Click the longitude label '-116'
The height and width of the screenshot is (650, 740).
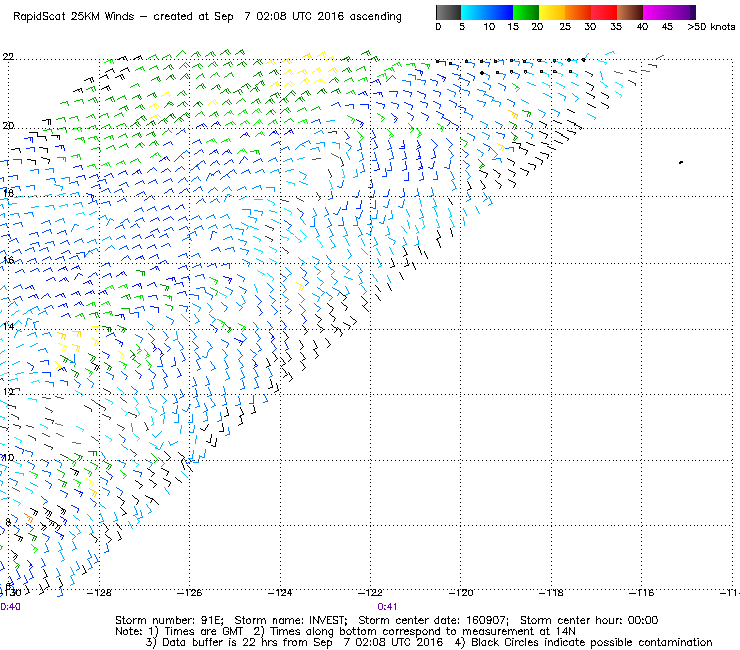tap(641, 592)
